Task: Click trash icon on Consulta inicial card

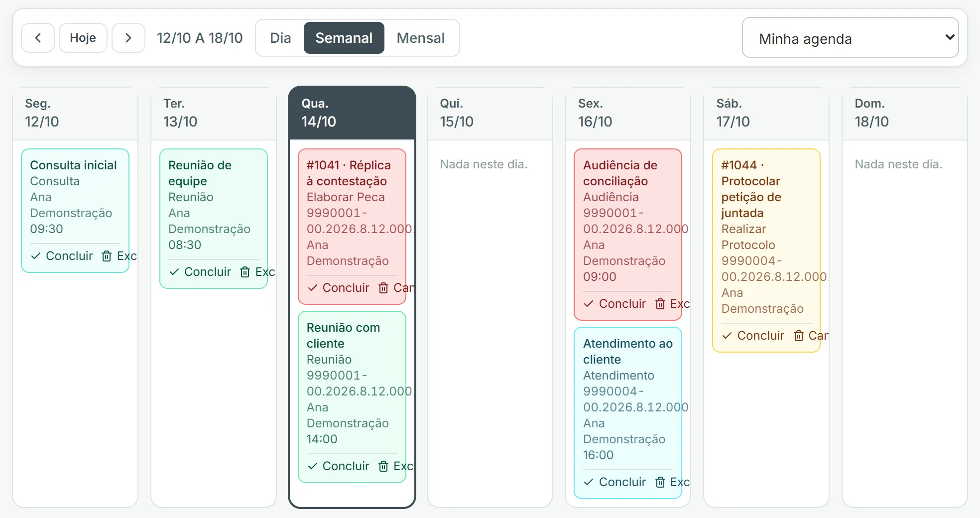Action: (x=107, y=256)
